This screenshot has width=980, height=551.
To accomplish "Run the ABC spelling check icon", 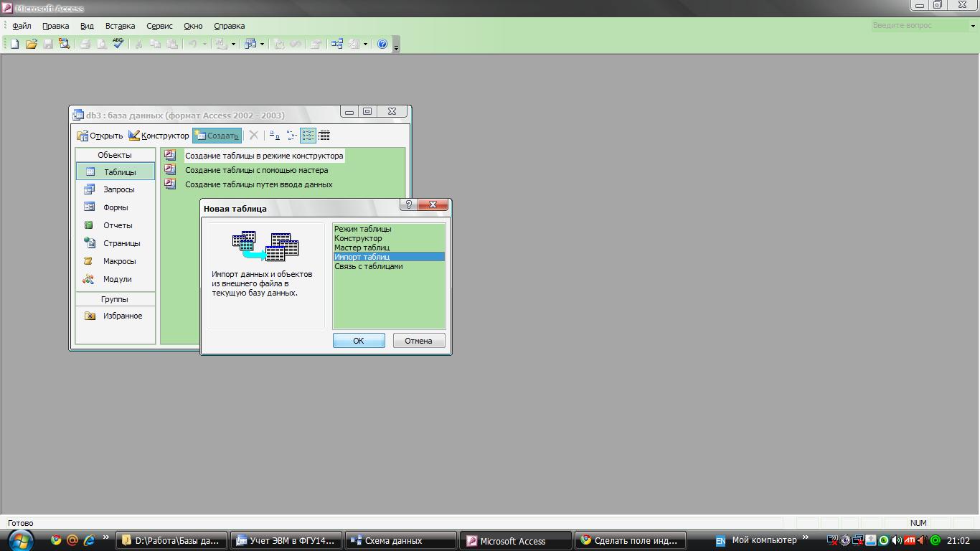I will click(118, 44).
